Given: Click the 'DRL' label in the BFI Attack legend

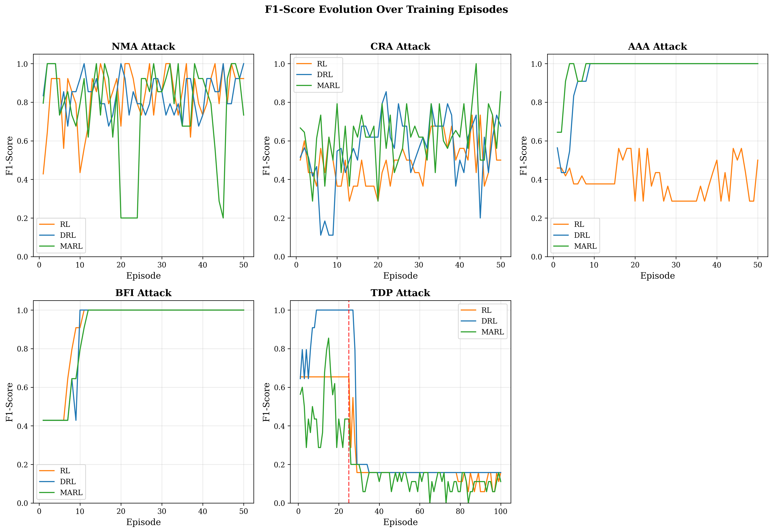Looking at the screenshot, I should pyautogui.click(x=68, y=482).
